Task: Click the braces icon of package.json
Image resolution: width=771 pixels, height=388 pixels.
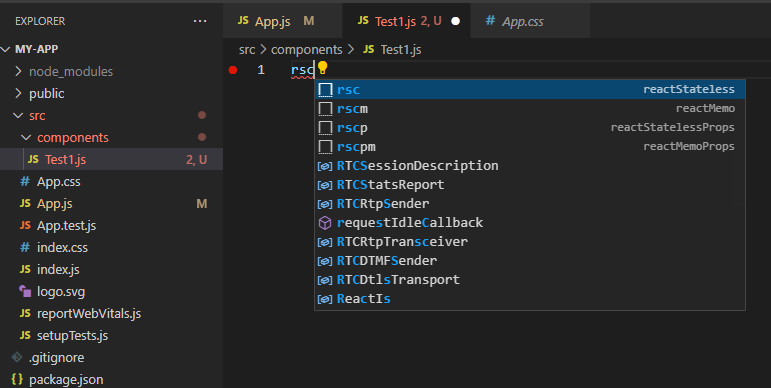Action: (17, 379)
